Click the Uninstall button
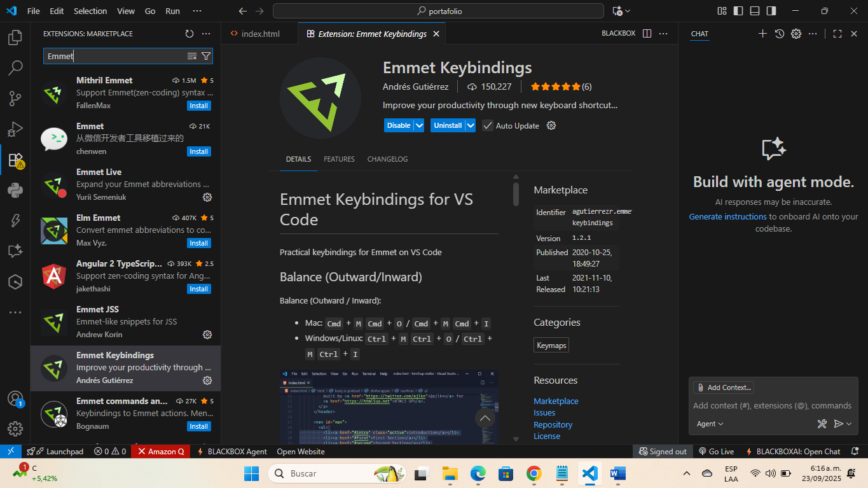868x488 pixels. click(x=448, y=125)
